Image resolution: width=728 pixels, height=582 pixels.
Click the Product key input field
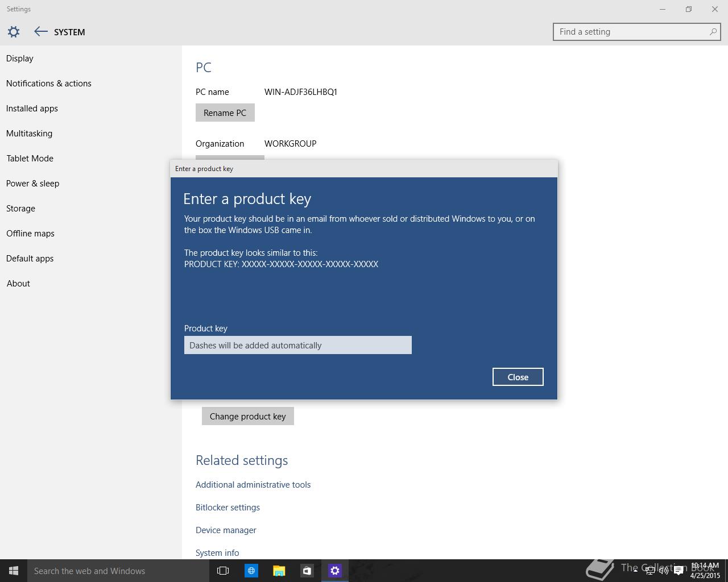coord(298,345)
